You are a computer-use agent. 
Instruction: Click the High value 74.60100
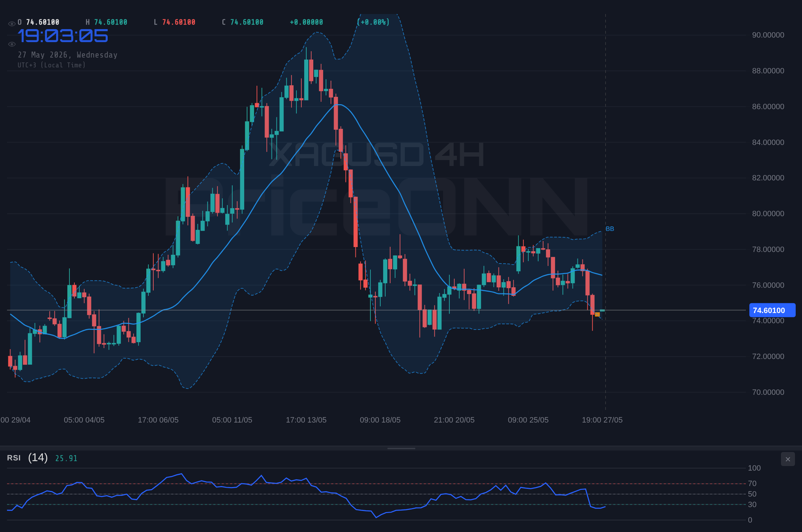(111, 22)
